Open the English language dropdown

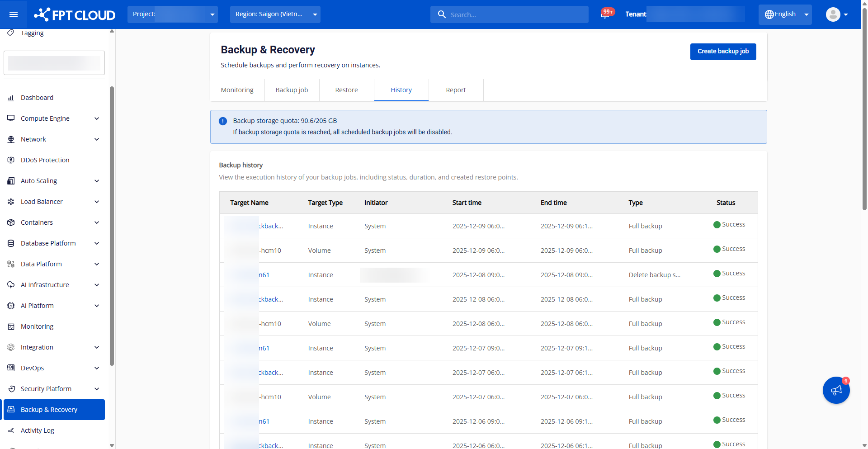point(785,14)
